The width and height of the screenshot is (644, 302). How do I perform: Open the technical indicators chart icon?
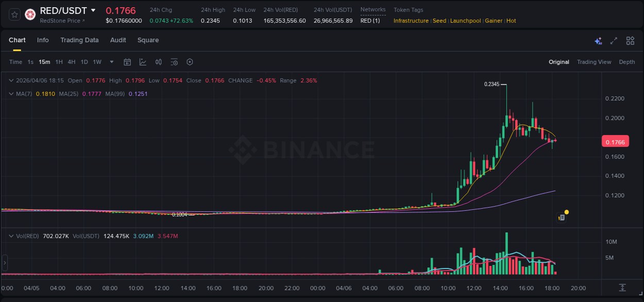143,62
